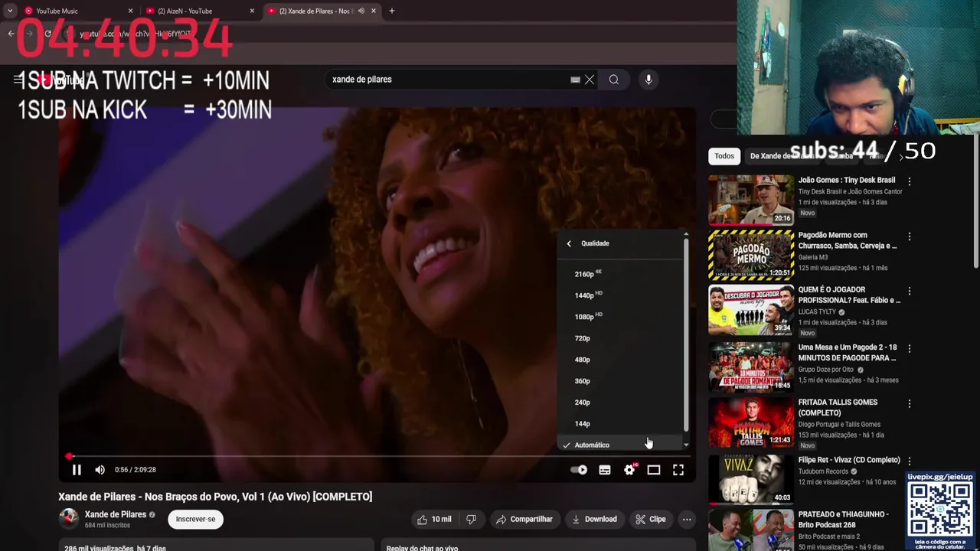This screenshot has height=551, width=980.
Task: Pause the video with the pause button
Action: [x=77, y=470]
